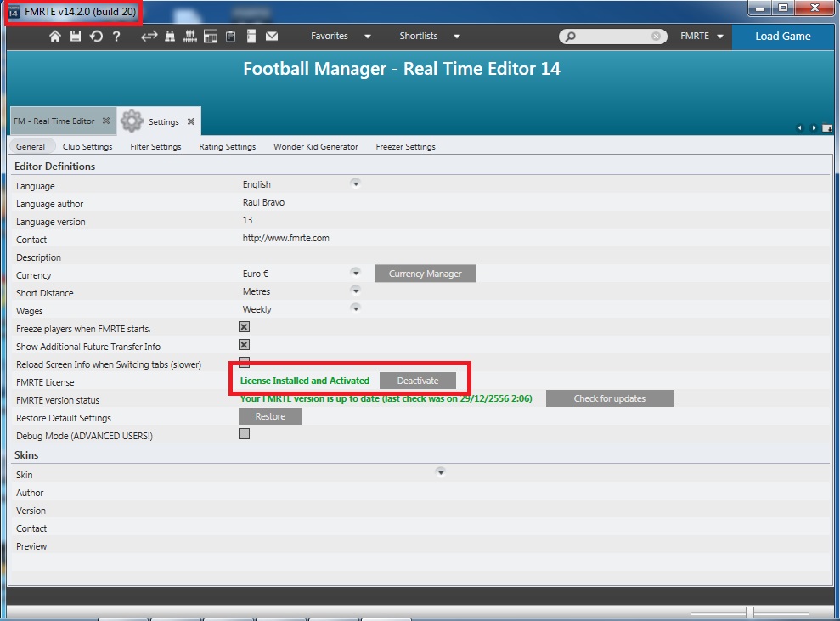Screen dimensions: 840x621
Task: Click the Skins section heading
Action: click(26, 454)
